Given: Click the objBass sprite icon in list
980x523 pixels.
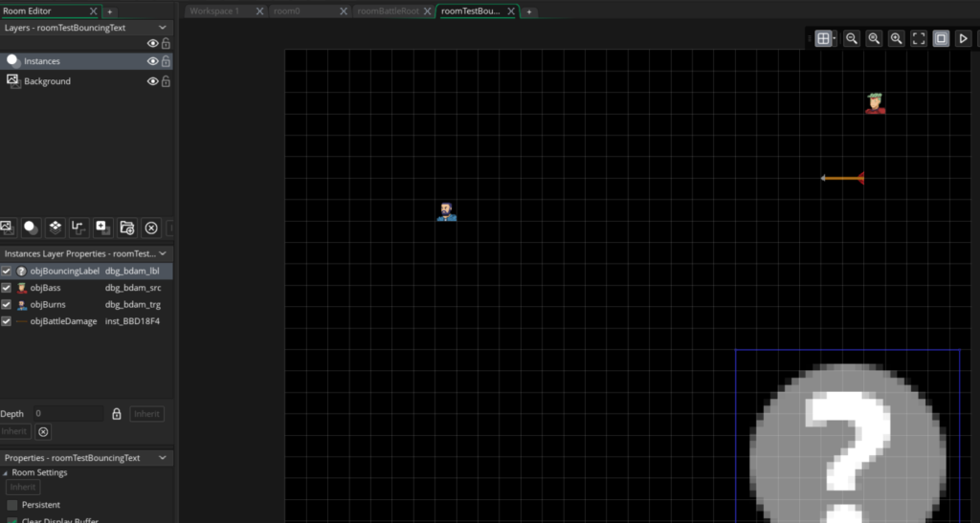Looking at the screenshot, I should [22, 288].
